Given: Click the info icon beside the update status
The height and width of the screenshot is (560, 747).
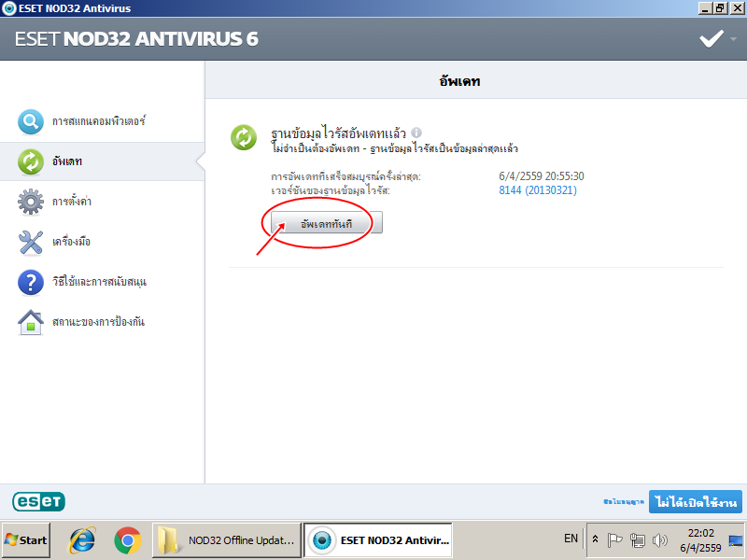Looking at the screenshot, I should [x=416, y=133].
